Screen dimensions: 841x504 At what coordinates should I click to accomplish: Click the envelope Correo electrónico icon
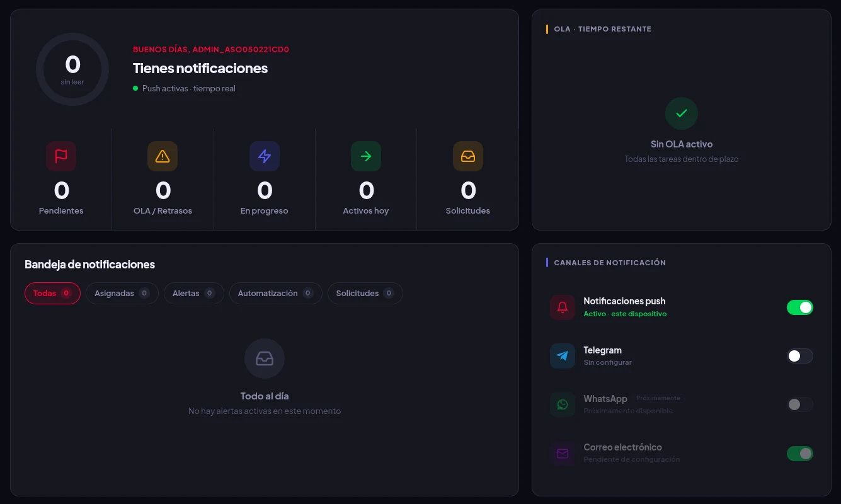tap(563, 454)
